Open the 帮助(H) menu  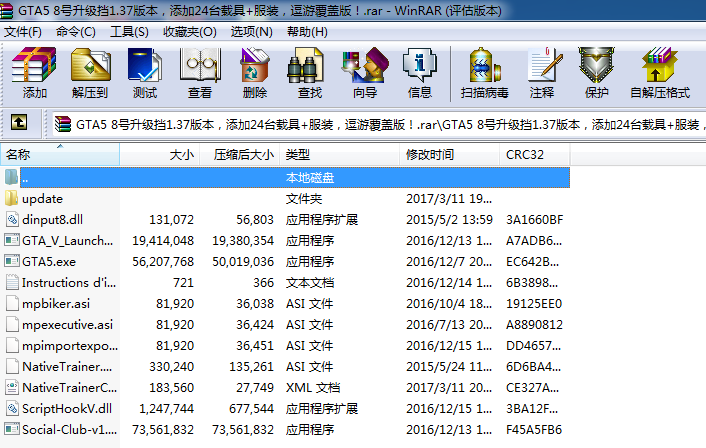click(307, 32)
